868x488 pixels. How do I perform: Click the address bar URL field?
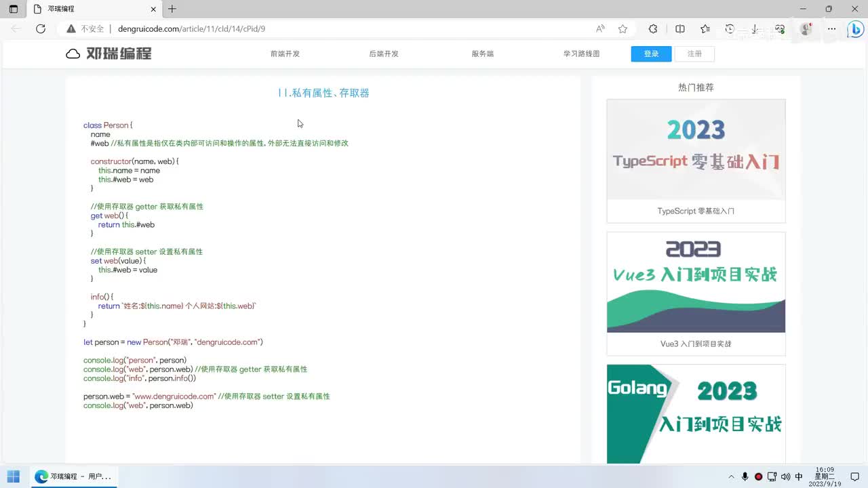tap(353, 28)
